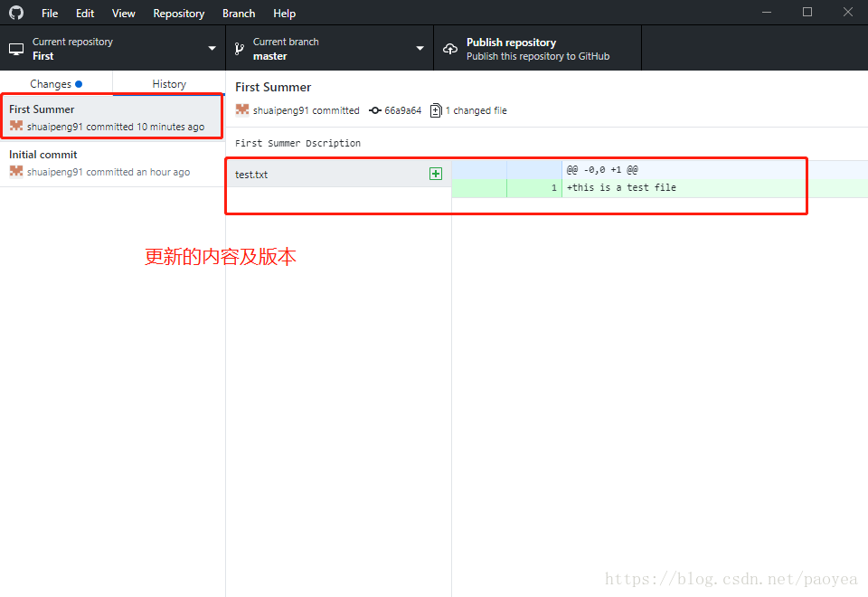Click the changed file document icon

[436, 110]
